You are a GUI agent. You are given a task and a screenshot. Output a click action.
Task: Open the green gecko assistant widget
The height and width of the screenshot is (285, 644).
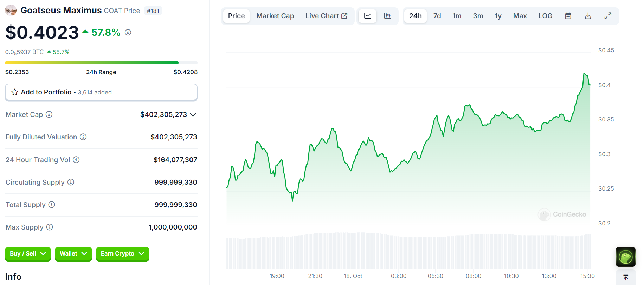coord(626,257)
